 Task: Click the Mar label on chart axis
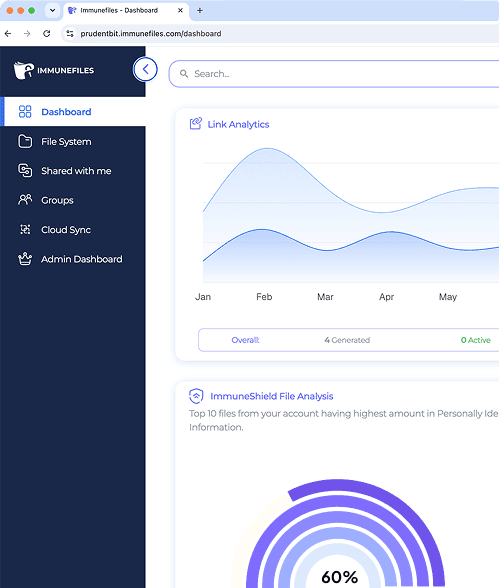[325, 297]
